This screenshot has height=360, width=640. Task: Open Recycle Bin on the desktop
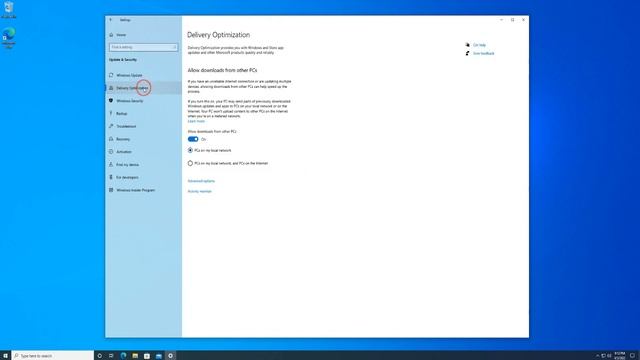9,10
